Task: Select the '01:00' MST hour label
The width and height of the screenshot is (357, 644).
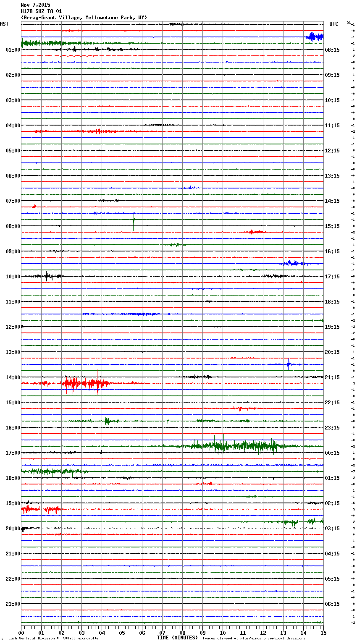Action: coord(13,50)
